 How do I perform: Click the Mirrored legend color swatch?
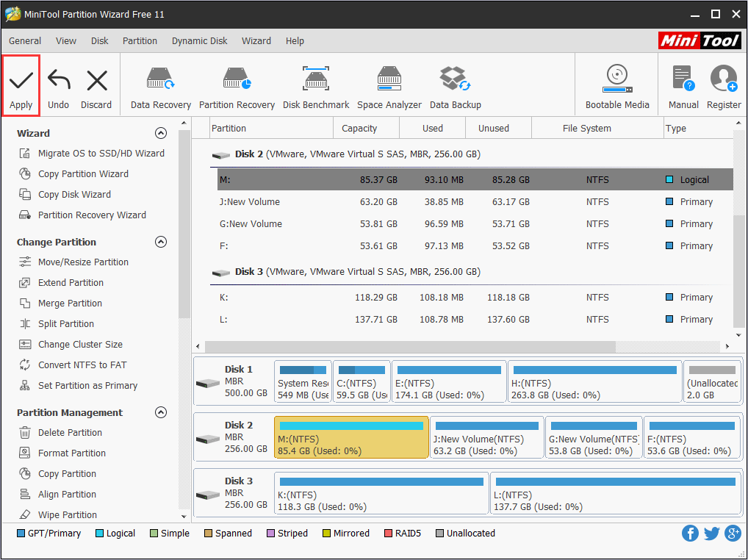[x=326, y=534]
